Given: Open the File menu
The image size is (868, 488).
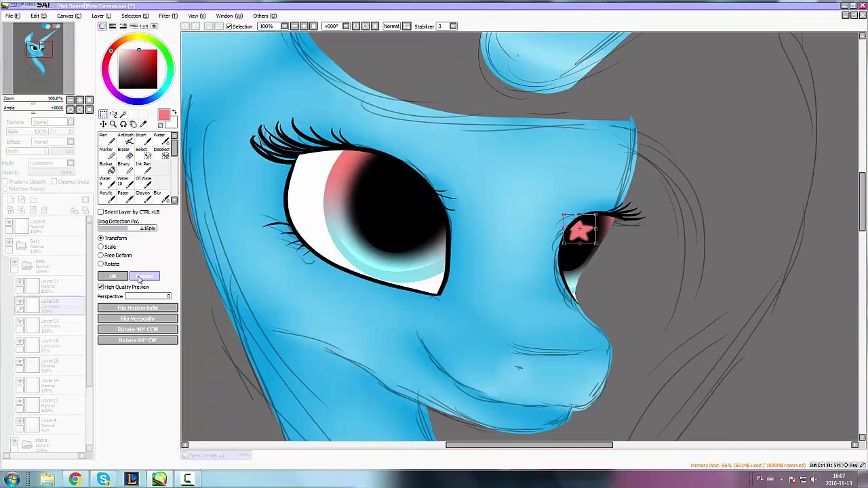Looking at the screenshot, I should coord(12,16).
